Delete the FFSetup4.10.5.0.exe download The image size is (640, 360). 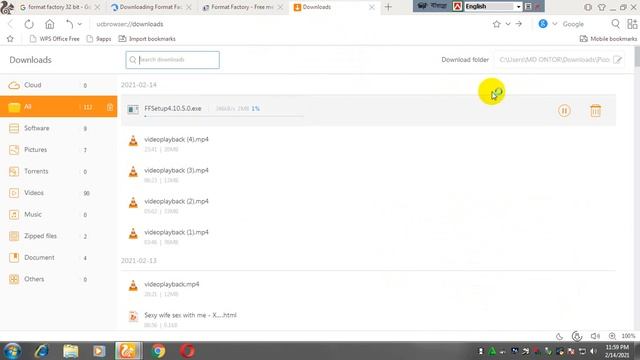(x=596, y=111)
